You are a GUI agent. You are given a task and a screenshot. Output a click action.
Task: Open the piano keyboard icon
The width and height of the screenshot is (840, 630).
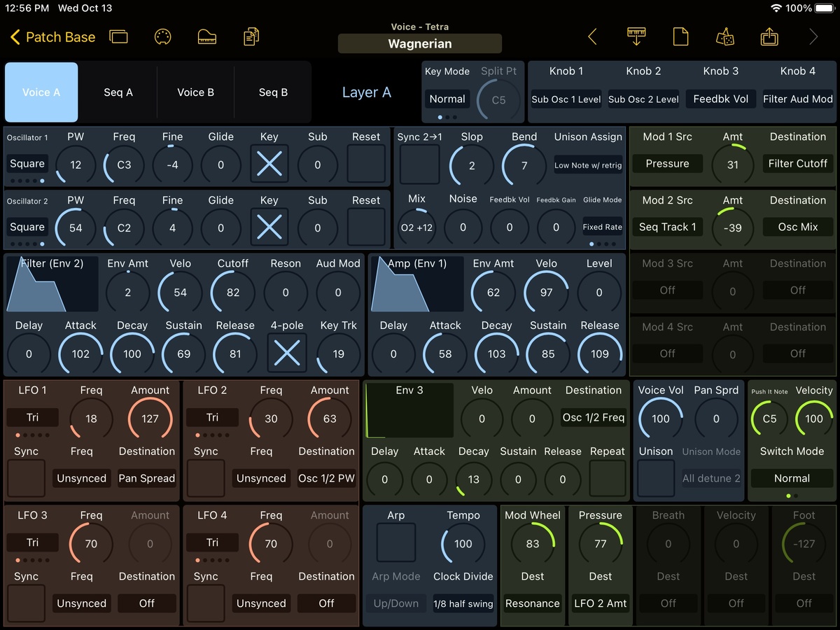(207, 37)
